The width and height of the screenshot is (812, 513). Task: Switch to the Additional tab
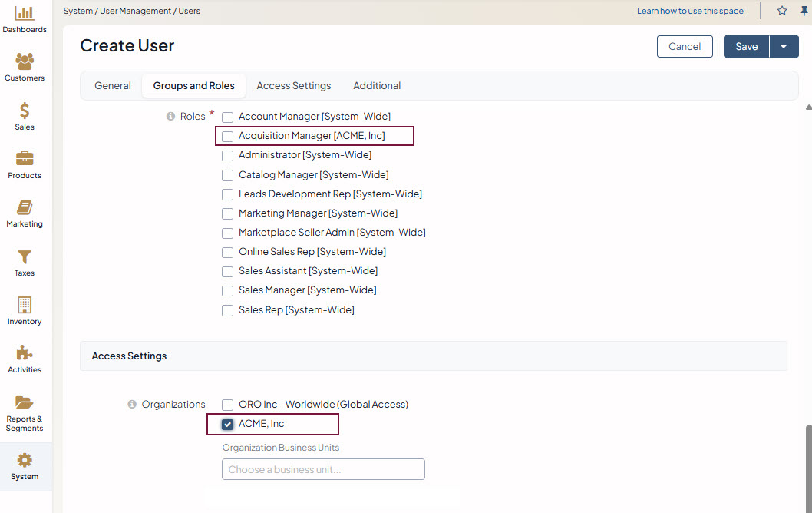[x=377, y=86]
